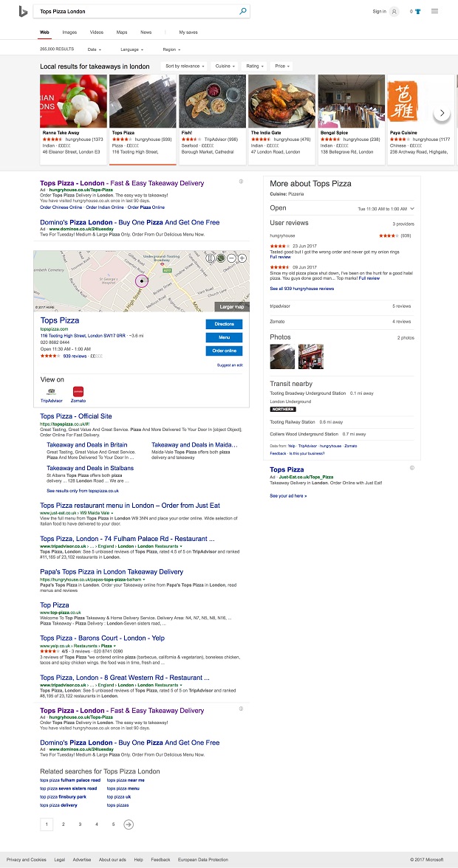Open first Tops Pizza photo thumbnail
Screen dimensions: 458x868
pyautogui.click(x=282, y=356)
